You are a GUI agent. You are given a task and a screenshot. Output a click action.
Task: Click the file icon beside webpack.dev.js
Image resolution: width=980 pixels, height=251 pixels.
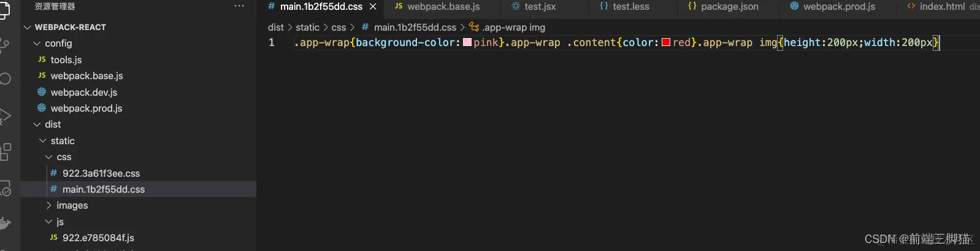pos(42,92)
